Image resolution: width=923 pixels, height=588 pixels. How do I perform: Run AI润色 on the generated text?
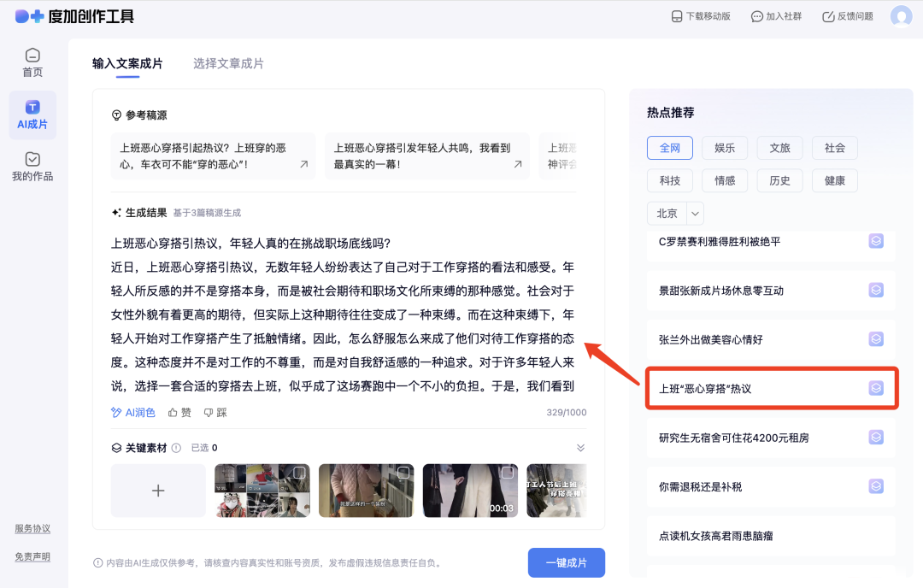[x=132, y=412]
